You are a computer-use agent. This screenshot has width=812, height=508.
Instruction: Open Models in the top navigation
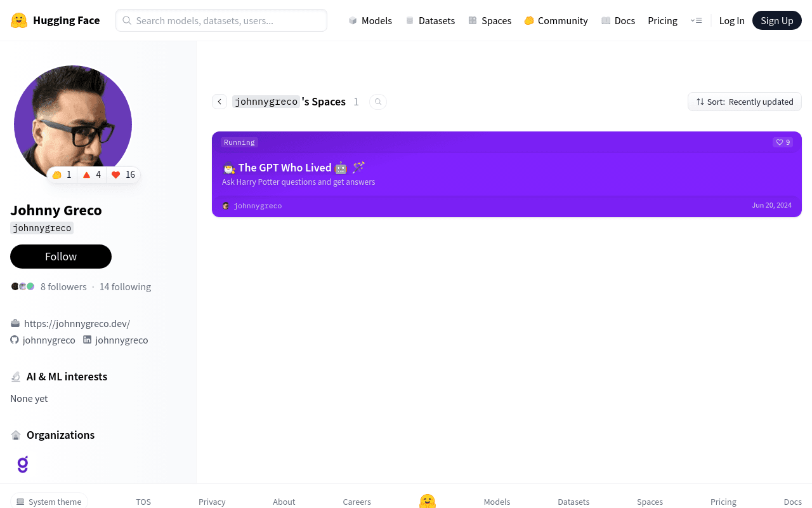(x=370, y=20)
